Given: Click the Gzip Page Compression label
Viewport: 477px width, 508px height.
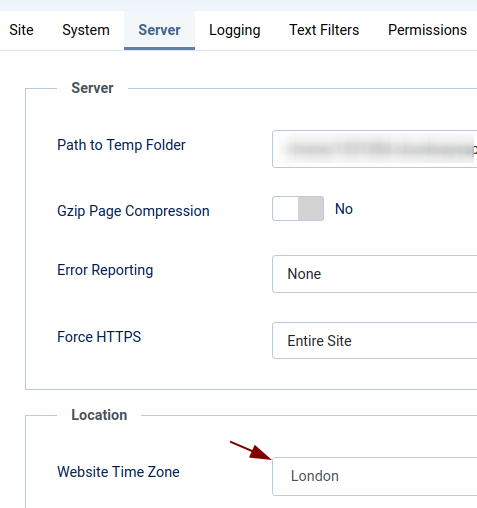Looking at the screenshot, I should pyautogui.click(x=133, y=211).
